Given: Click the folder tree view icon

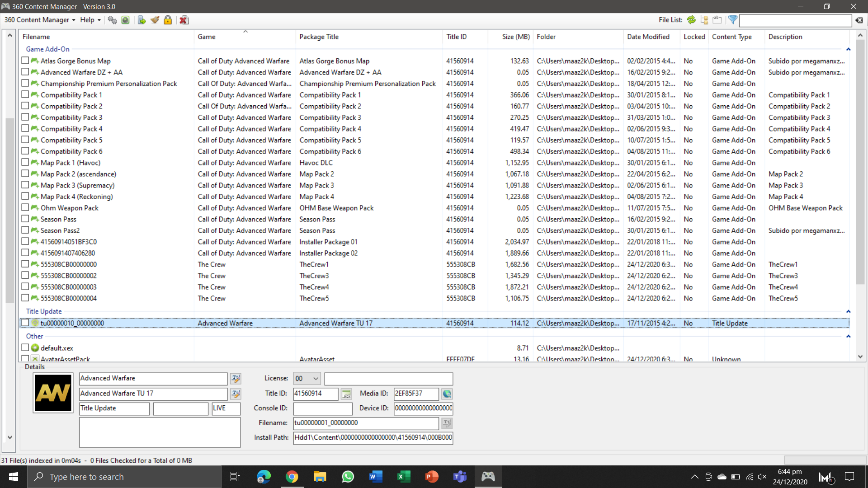Looking at the screenshot, I should [704, 20].
